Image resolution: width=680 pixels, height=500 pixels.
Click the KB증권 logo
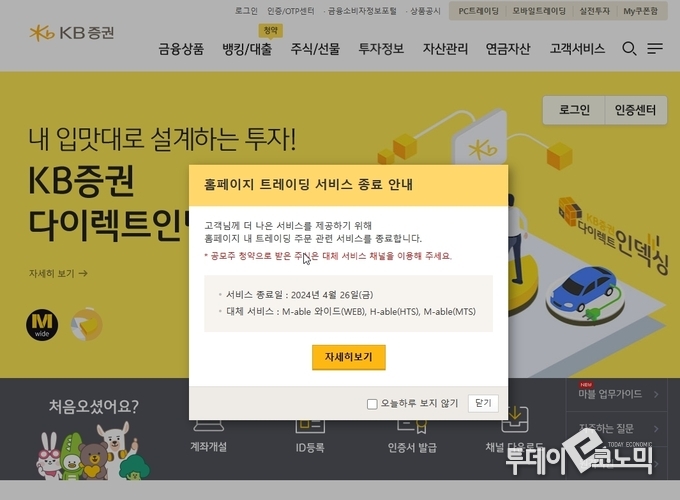pyautogui.click(x=72, y=33)
